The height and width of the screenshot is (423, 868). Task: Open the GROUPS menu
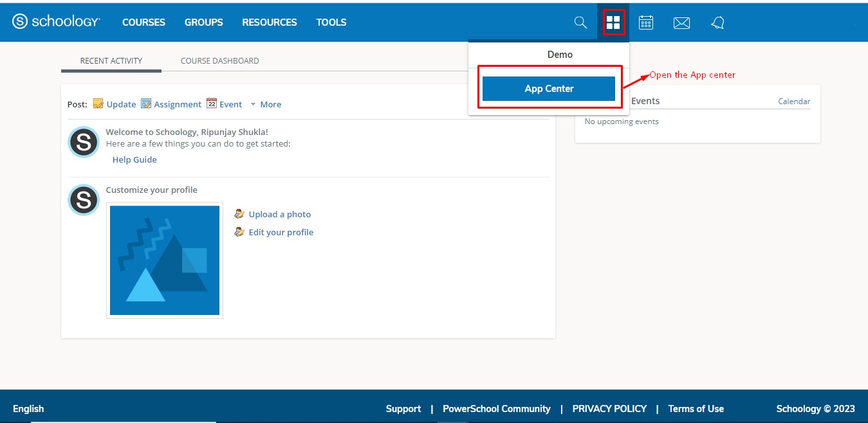(x=204, y=22)
